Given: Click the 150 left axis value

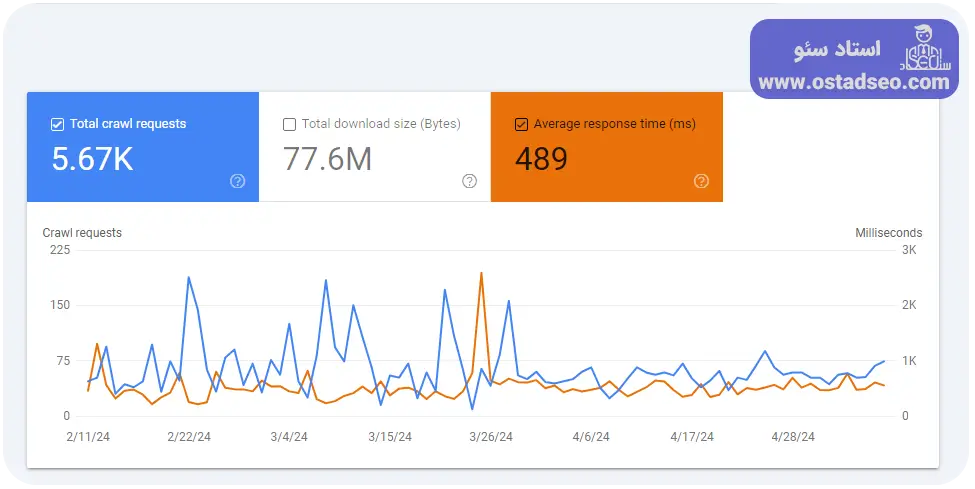Looking at the screenshot, I should [60, 305].
